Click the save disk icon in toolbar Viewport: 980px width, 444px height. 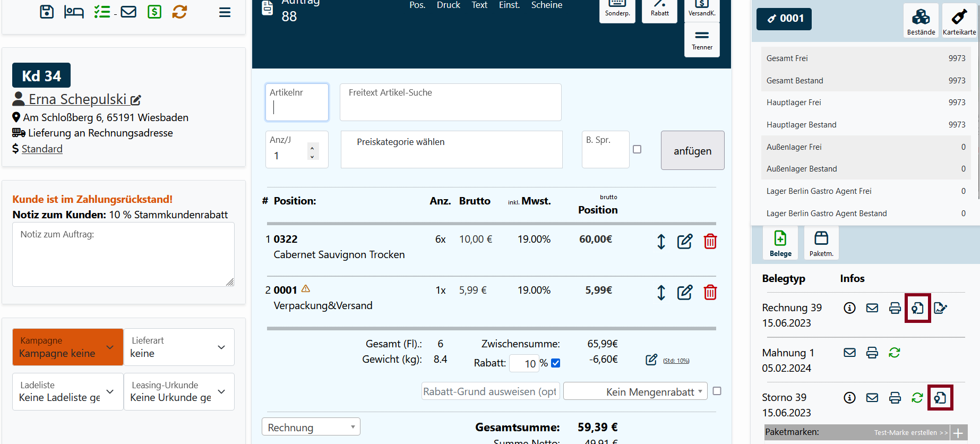coord(47,12)
